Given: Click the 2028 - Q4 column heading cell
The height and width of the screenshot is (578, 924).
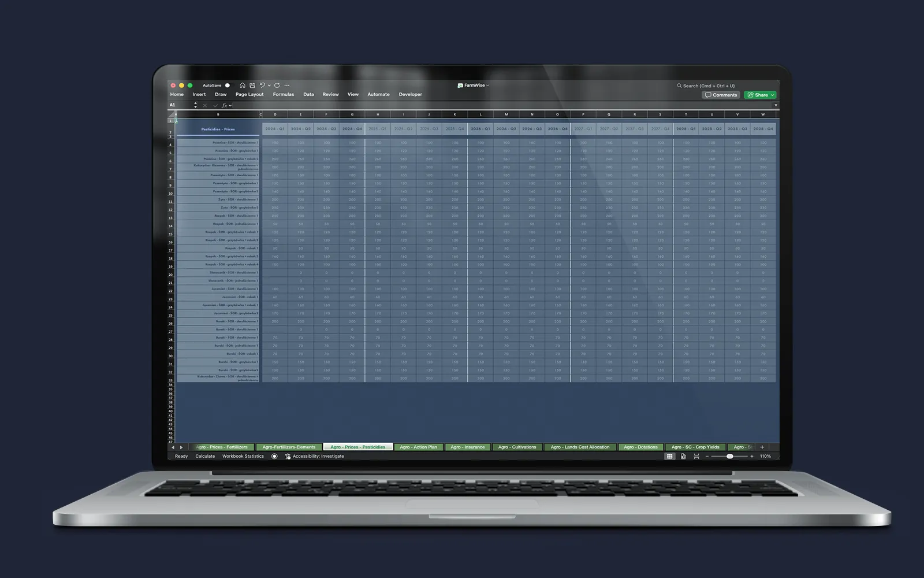Looking at the screenshot, I should click(x=763, y=129).
